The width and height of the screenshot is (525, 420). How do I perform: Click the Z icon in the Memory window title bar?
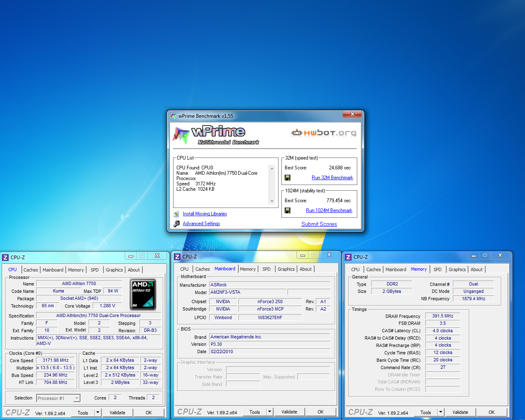click(x=348, y=257)
